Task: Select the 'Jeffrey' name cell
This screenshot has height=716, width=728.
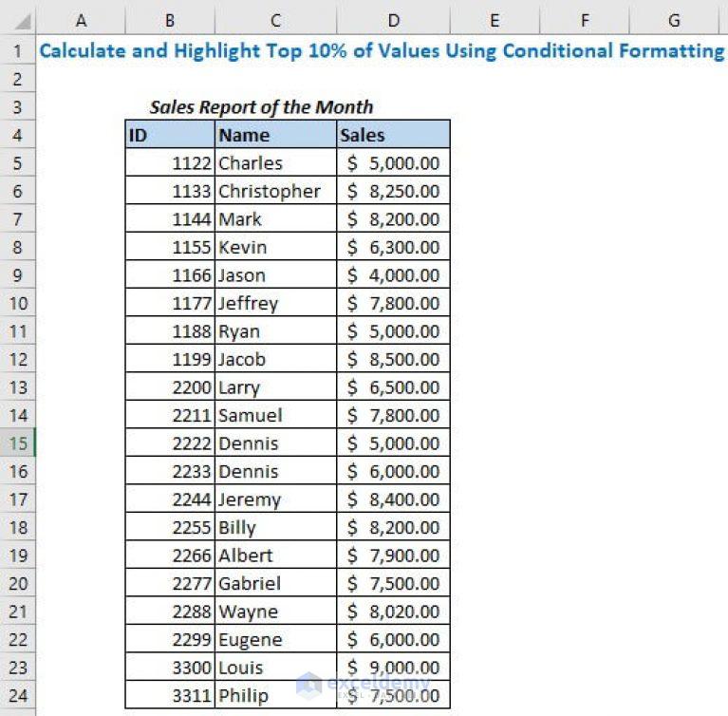Action: pyautogui.click(x=276, y=303)
